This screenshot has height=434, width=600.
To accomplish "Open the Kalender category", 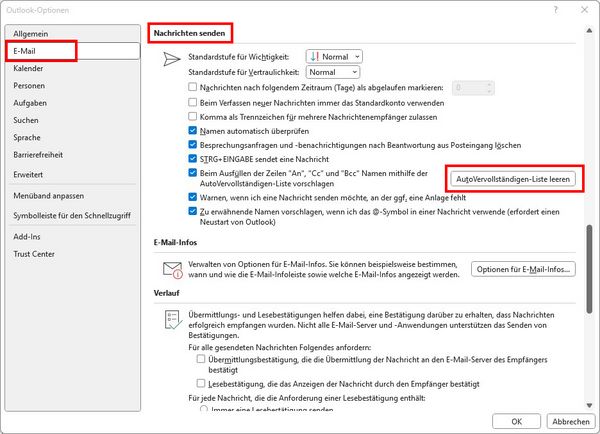I will (73, 69).
